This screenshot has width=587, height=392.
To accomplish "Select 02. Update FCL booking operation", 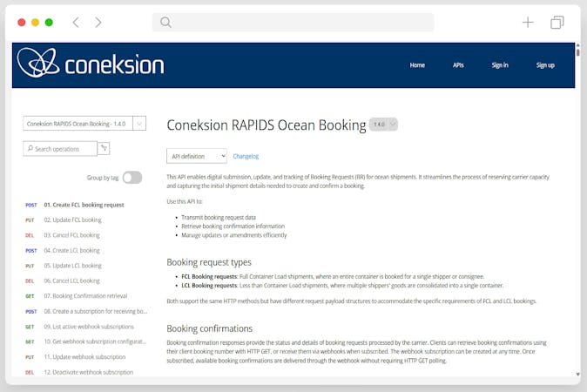I will (72, 220).
